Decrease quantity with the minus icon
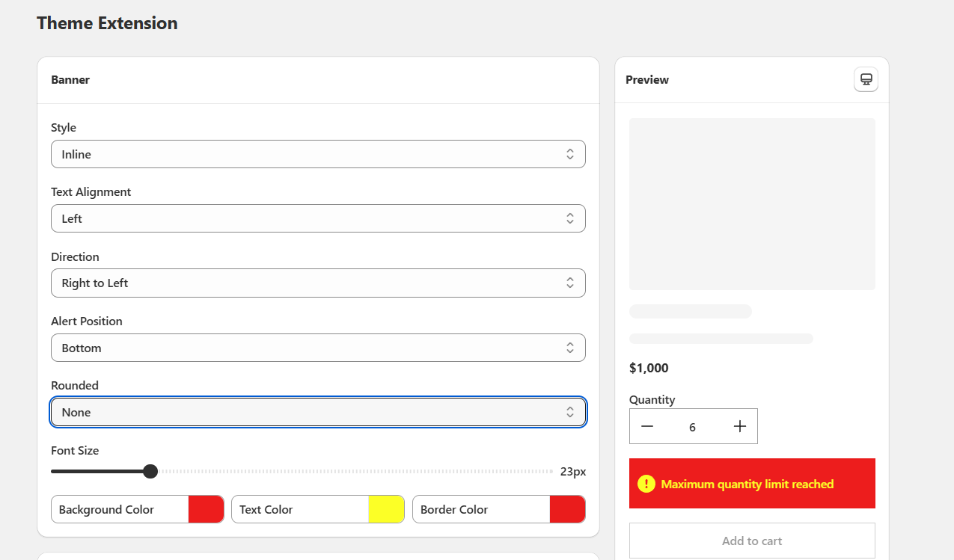 [x=646, y=426]
